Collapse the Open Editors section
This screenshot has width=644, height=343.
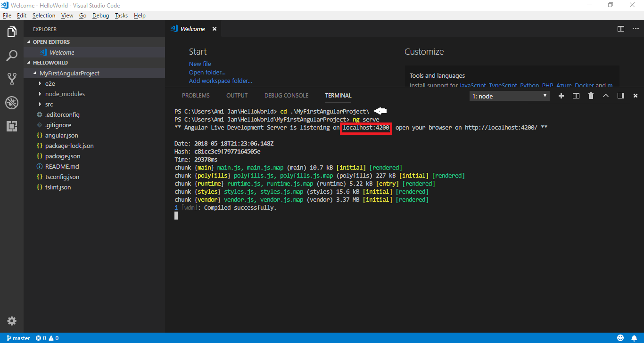click(x=94, y=42)
